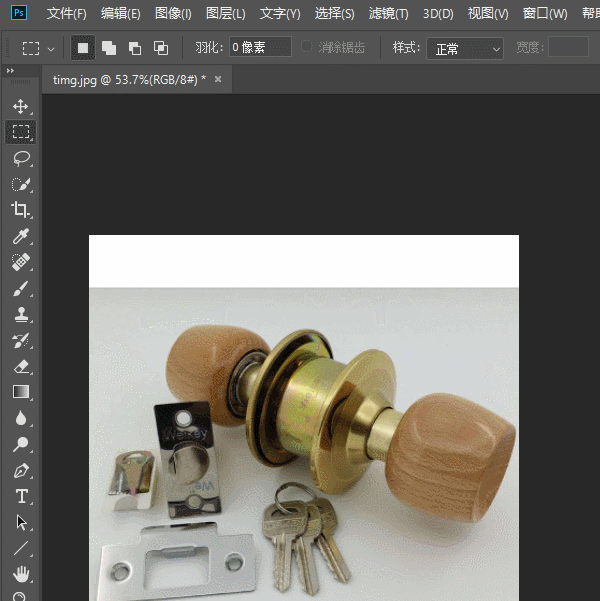Select the Lasso tool

(x=20, y=158)
